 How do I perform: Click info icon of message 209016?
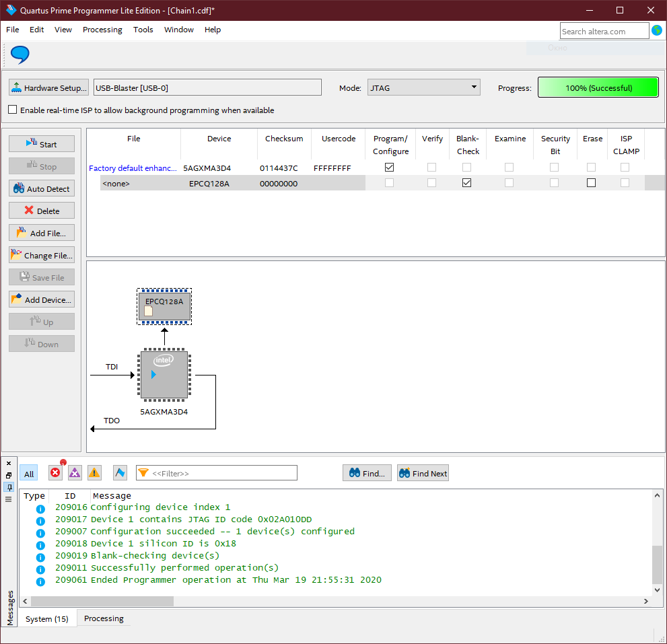click(x=40, y=509)
